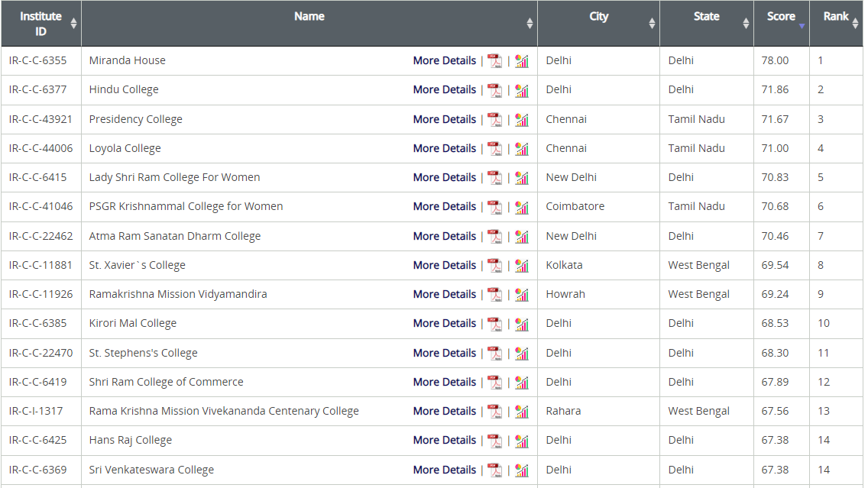Open the PDF icon for Hindu College

[x=495, y=90]
